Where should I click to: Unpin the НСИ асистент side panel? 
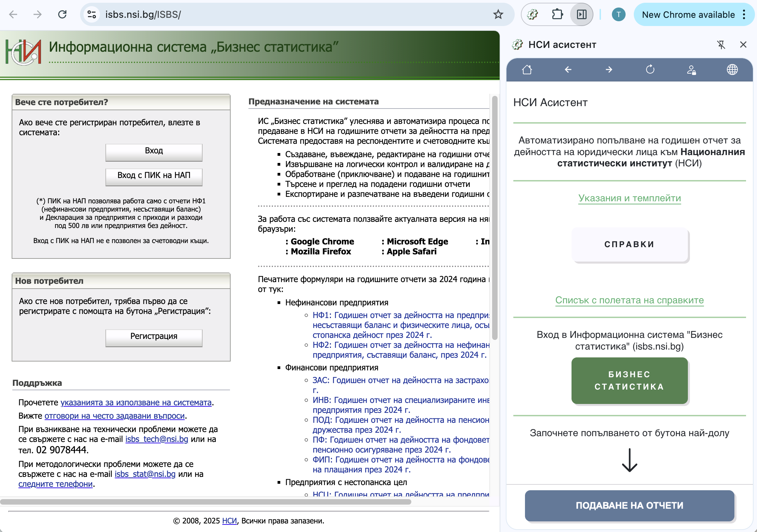tap(721, 45)
